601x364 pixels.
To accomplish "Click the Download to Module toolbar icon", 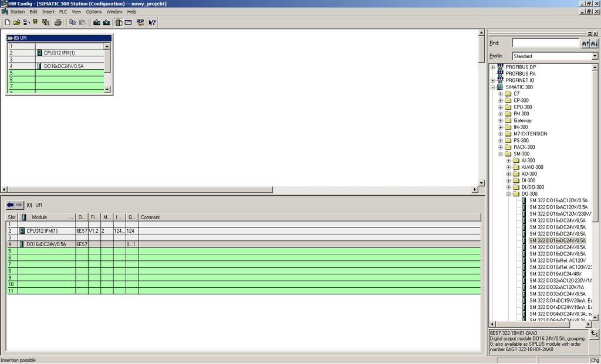I will [x=97, y=23].
